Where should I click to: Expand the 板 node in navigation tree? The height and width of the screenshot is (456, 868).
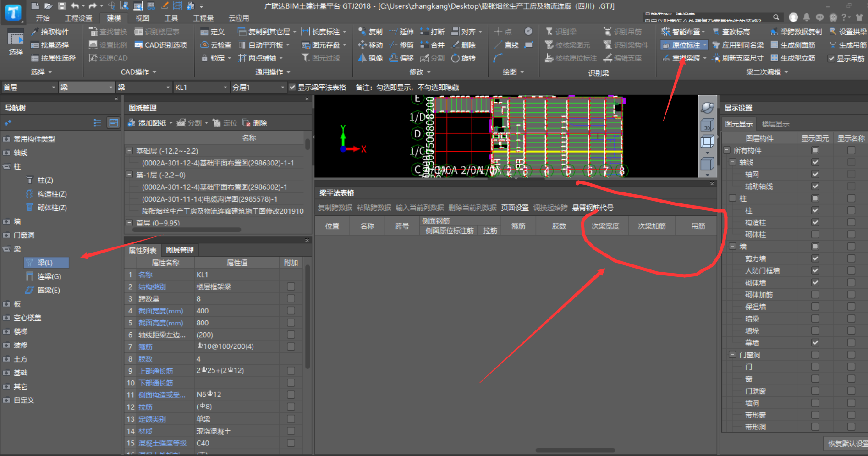pos(6,304)
